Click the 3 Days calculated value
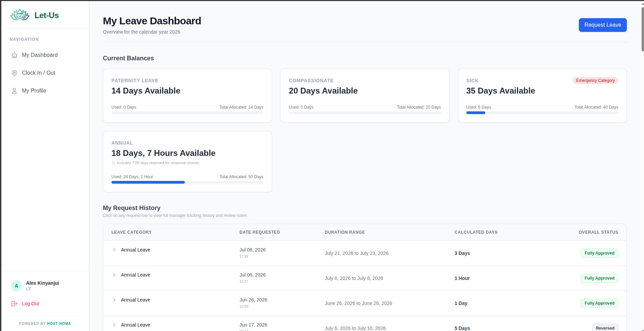644x331 pixels. 462,253
